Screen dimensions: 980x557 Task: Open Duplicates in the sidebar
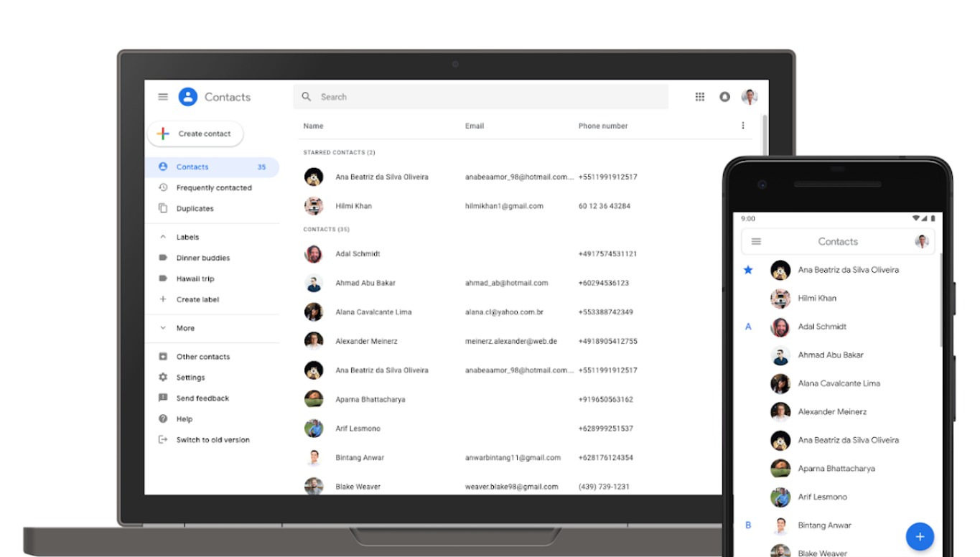[x=195, y=208]
